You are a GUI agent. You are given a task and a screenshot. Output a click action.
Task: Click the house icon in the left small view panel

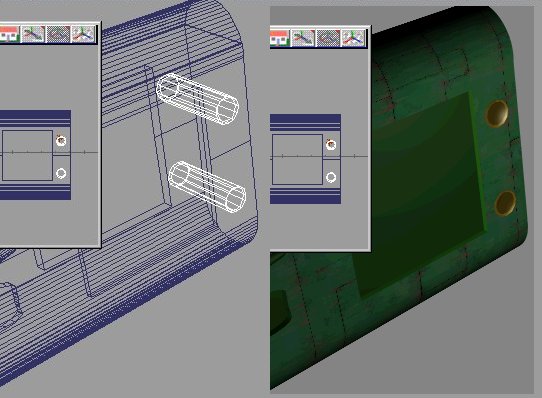pos(9,34)
